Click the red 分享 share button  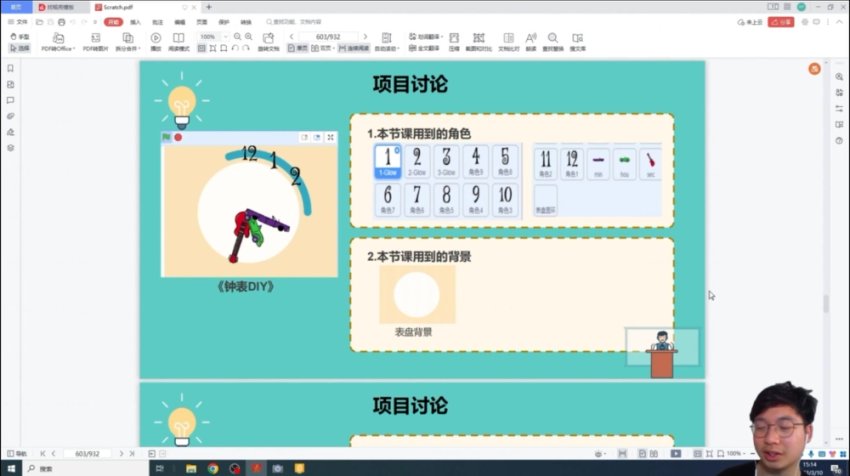coord(783,21)
